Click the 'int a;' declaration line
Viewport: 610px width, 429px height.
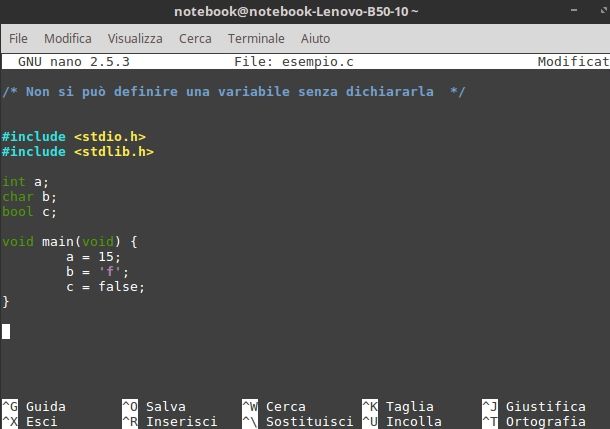point(25,182)
